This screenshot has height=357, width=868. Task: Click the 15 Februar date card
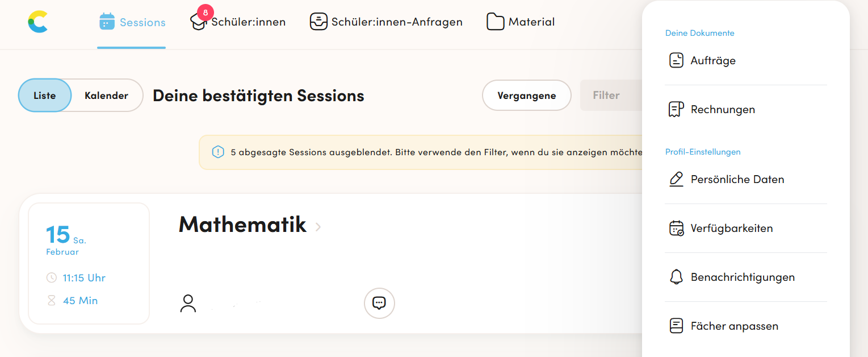[x=89, y=263]
